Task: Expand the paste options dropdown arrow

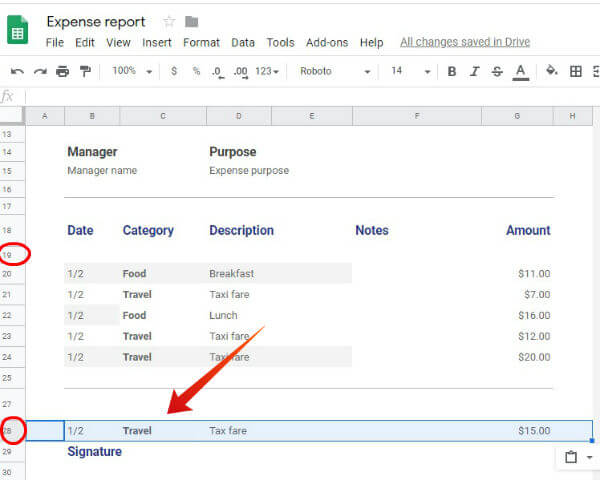Action: click(x=589, y=457)
